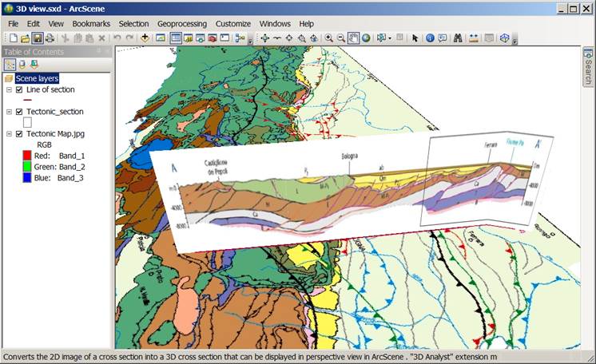The width and height of the screenshot is (596, 364).
Task: Select the Fly tool
Action: click(x=277, y=38)
